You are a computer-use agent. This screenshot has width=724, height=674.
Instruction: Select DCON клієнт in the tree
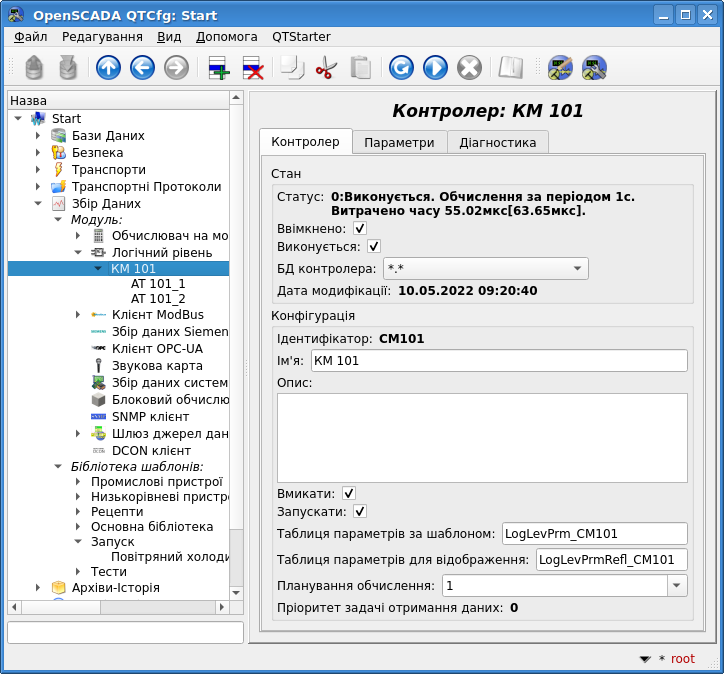pyautogui.click(x=151, y=451)
